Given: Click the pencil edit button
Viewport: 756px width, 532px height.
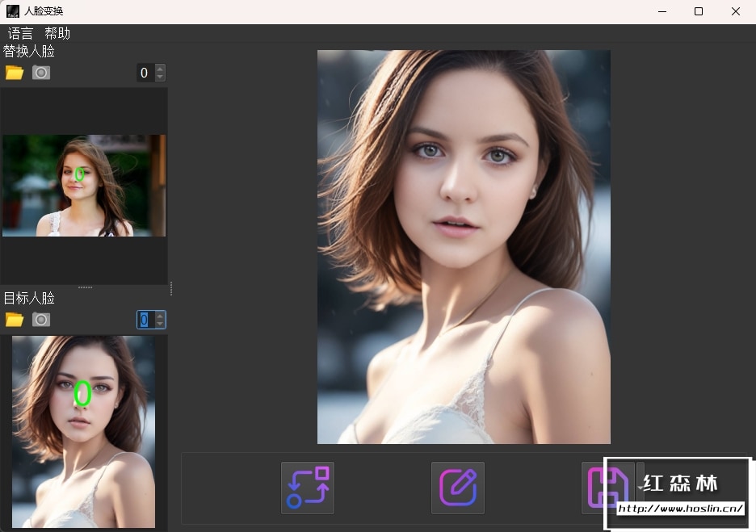Looking at the screenshot, I should (457, 488).
